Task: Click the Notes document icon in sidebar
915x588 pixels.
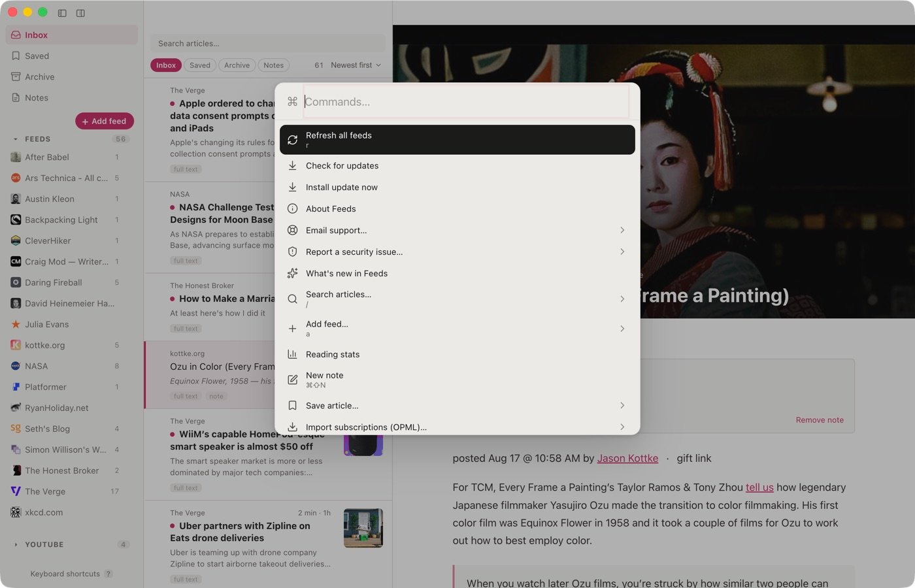Action: pyautogui.click(x=16, y=98)
